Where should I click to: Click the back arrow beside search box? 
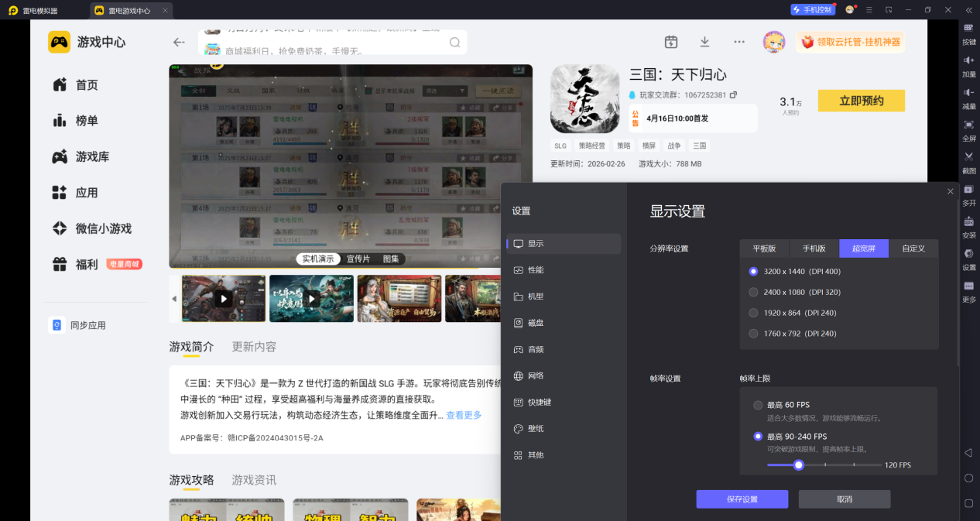[179, 43]
